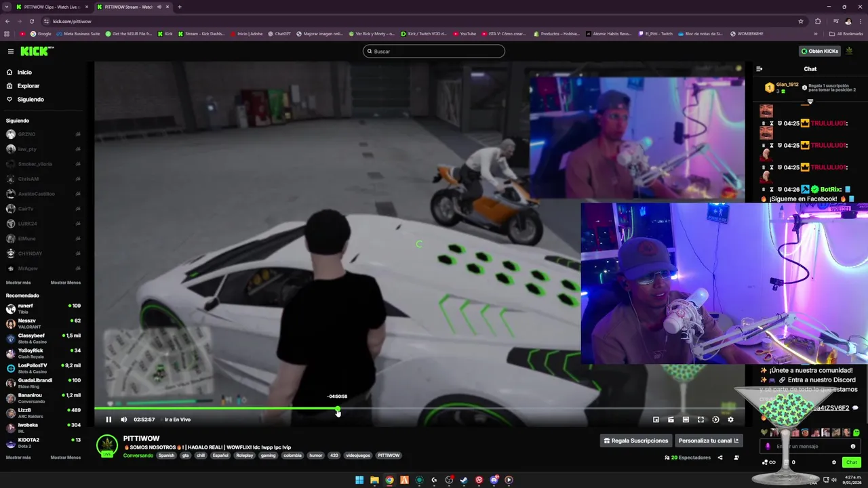Reload the current page

(32, 21)
